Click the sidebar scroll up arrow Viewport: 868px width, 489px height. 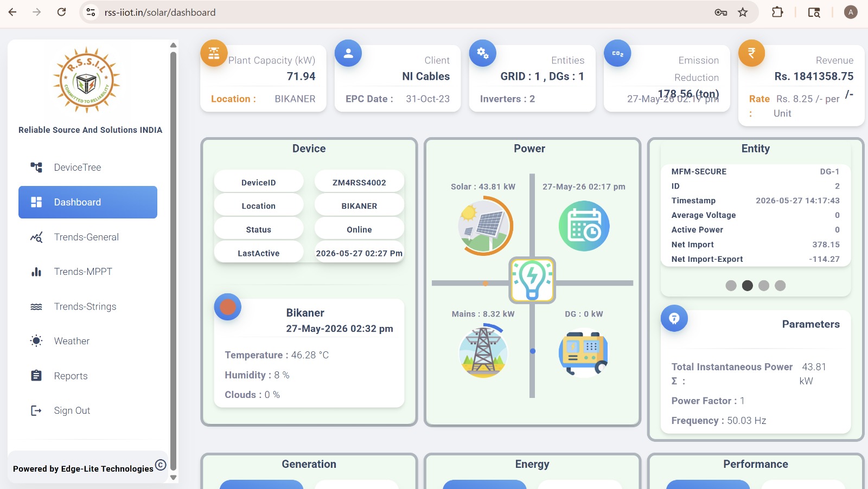pyautogui.click(x=174, y=45)
